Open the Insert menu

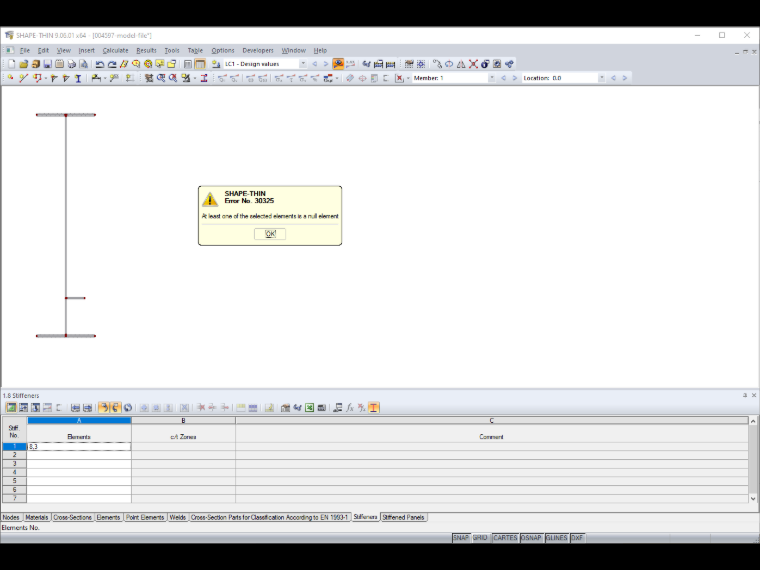(87, 50)
